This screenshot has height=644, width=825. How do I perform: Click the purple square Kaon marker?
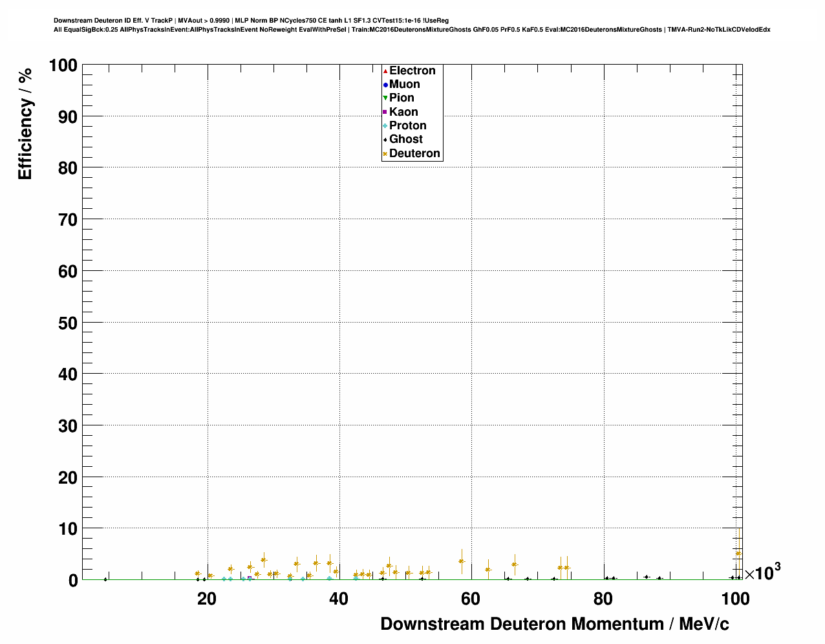385,112
